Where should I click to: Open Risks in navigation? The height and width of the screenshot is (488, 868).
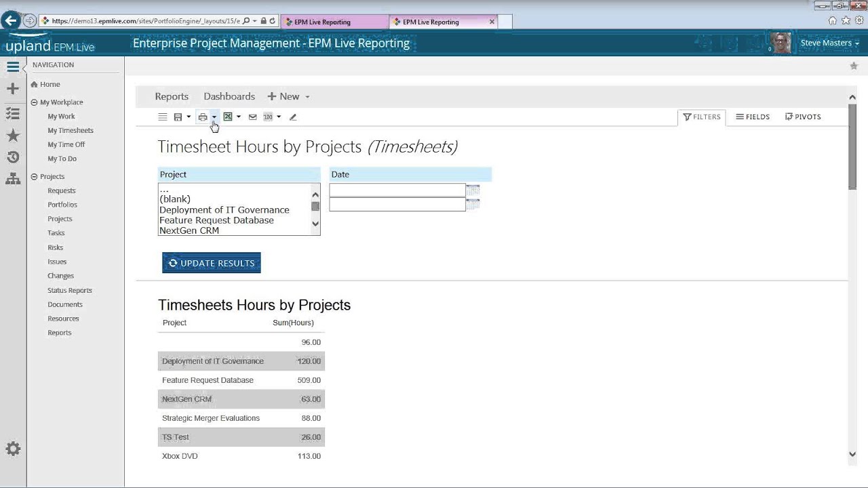tap(55, 248)
